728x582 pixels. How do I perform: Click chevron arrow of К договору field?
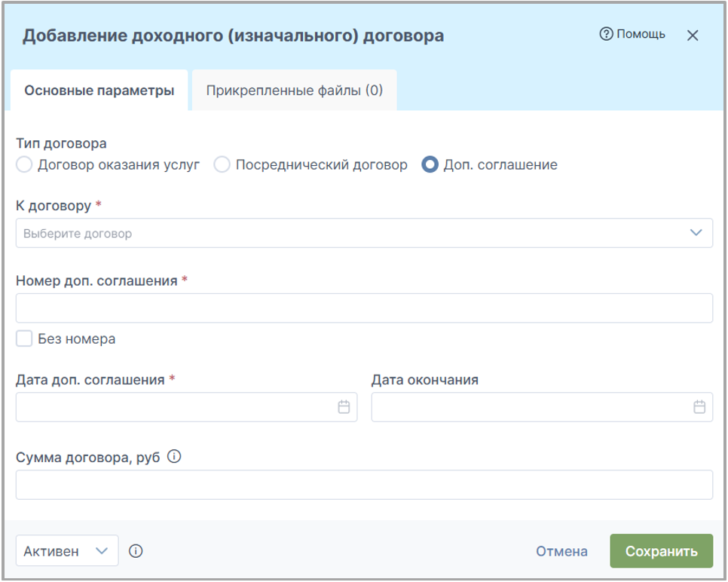coord(696,233)
